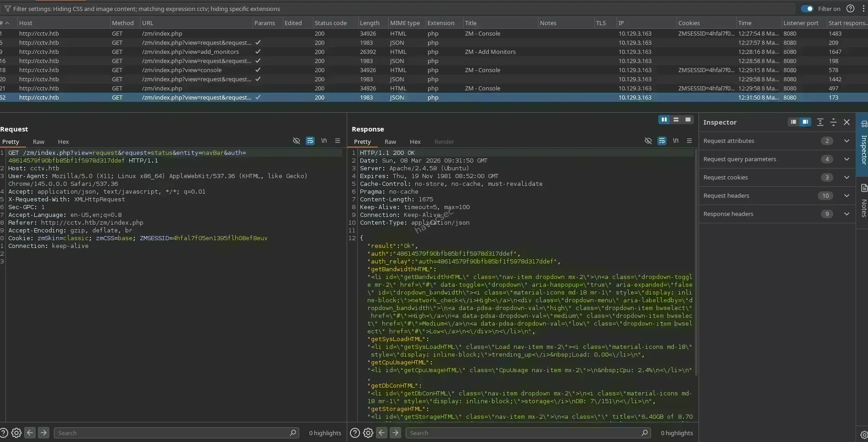Toggle line wrap icon in Response pane
The width and height of the screenshot is (868, 442).
tap(662, 141)
